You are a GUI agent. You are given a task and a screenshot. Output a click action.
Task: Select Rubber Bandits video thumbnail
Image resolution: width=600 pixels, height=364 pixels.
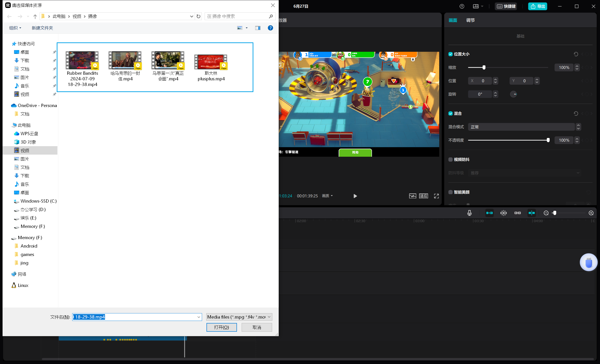point(82,60)
